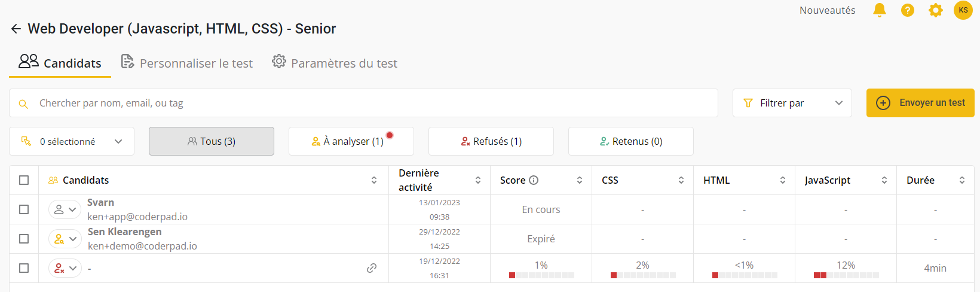The width and height of the screenshot is (980, 292).
Task: Open the 0 sélectionné dropdown
Action: pyautogui.click(x=72, y=141)
